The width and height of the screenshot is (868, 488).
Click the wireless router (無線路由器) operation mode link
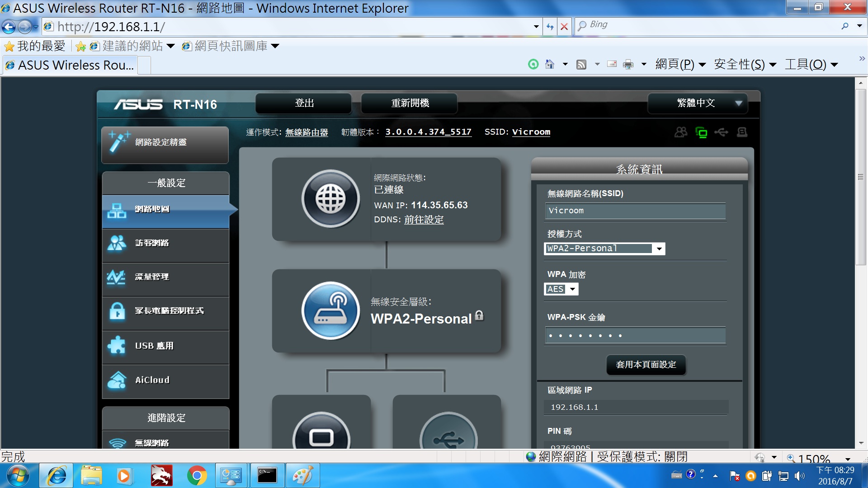coord(307,132)
